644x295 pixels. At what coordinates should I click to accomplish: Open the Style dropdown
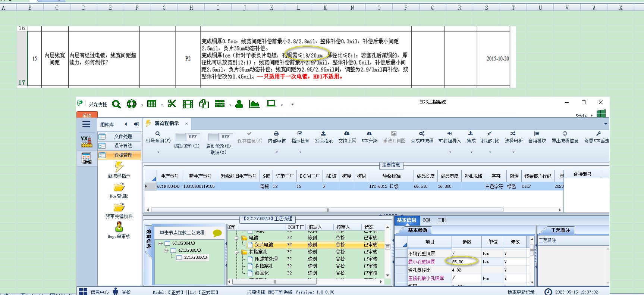584,116
